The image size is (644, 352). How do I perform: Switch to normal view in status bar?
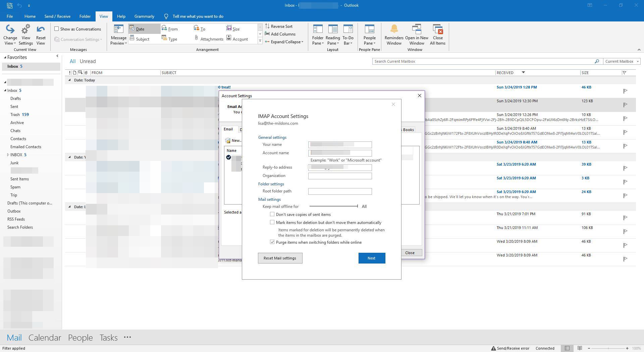pos(567,348)
